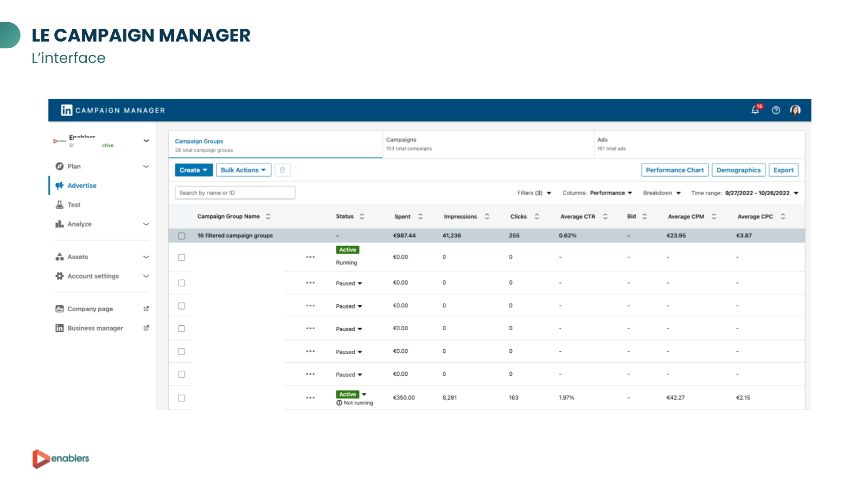Click the LinkedIn logo in the header

[66, 110]
